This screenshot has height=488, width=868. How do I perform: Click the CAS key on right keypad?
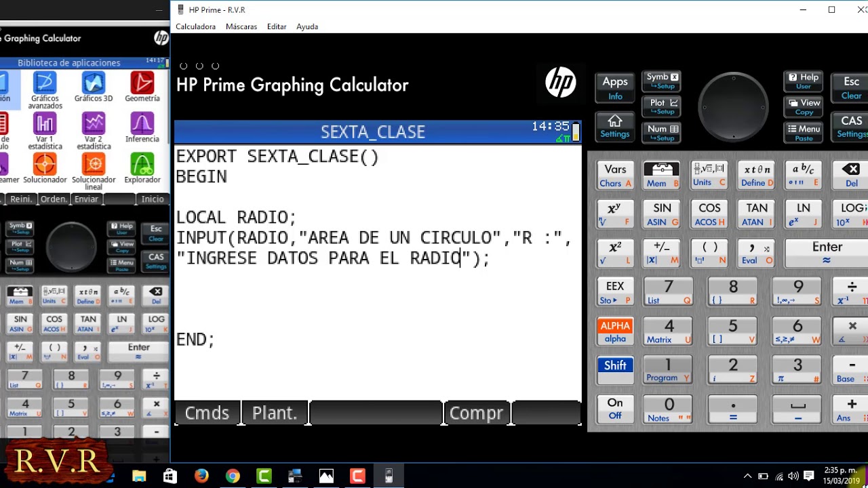click(x=851, y=126)
